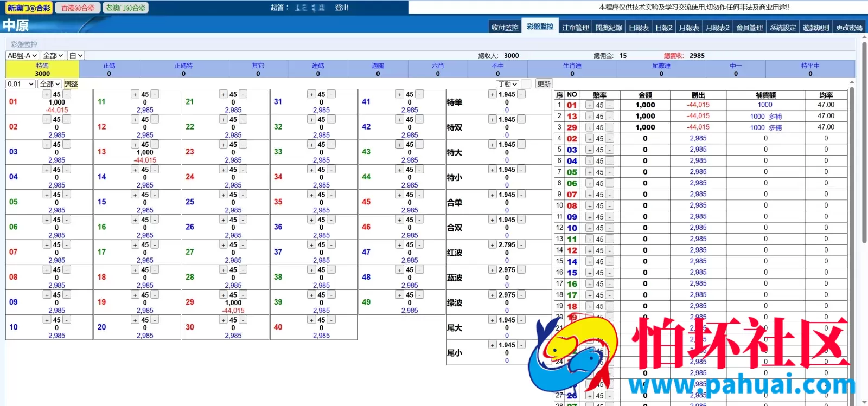The width and height of the screenshot is (868, 406).
Task: Decrease odds for 特双 row
Action: click(521, 119)
